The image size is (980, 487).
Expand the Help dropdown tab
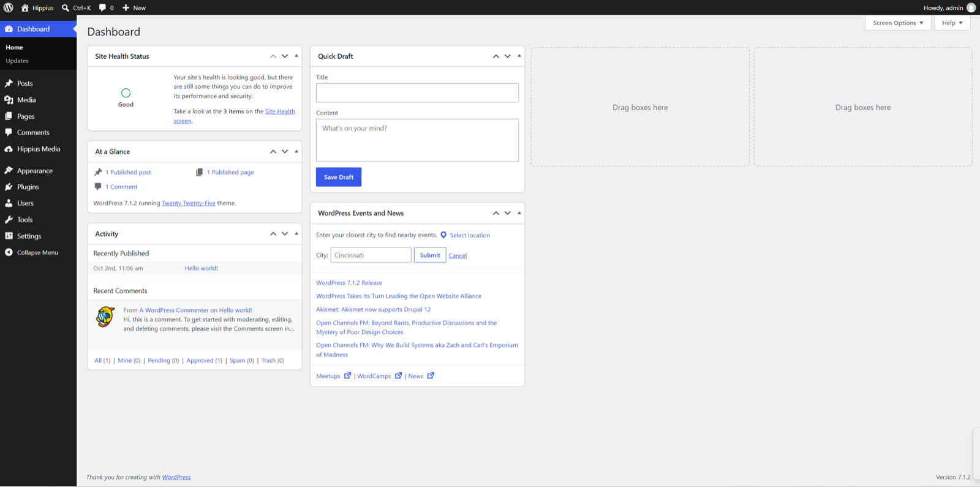point(952,23)
